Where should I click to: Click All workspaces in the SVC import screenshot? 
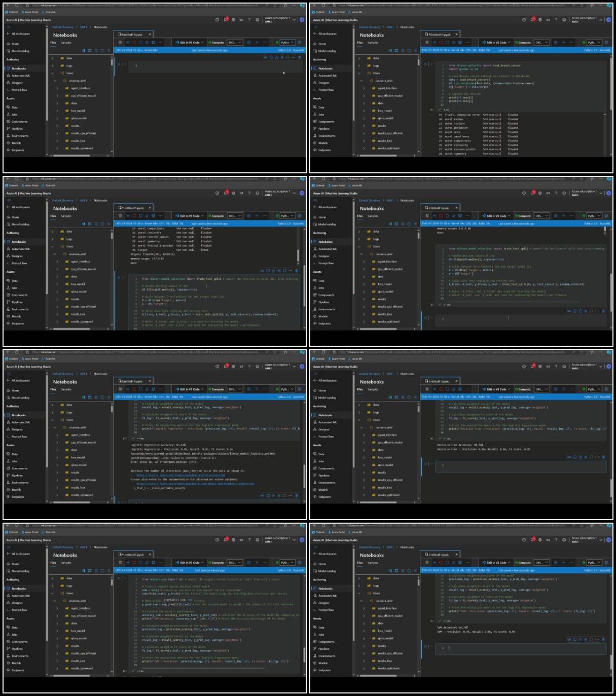(18, 554)
